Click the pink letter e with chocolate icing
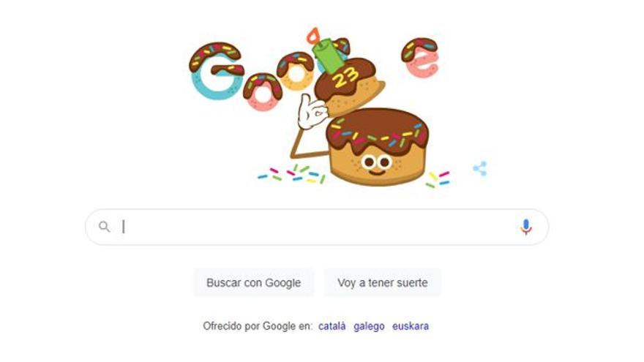Image resolution: width=644 pixels, height=362 pixels. (420, 58)
